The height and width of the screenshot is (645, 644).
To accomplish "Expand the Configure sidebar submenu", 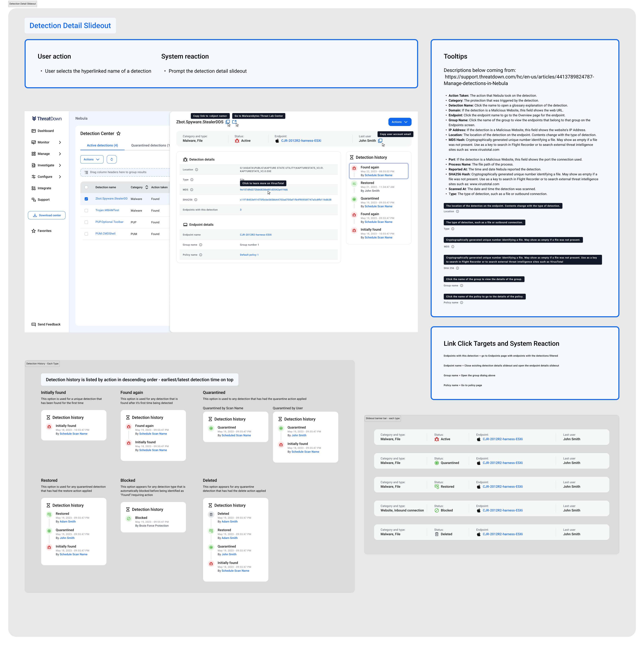I will click(x=60, y=177).
